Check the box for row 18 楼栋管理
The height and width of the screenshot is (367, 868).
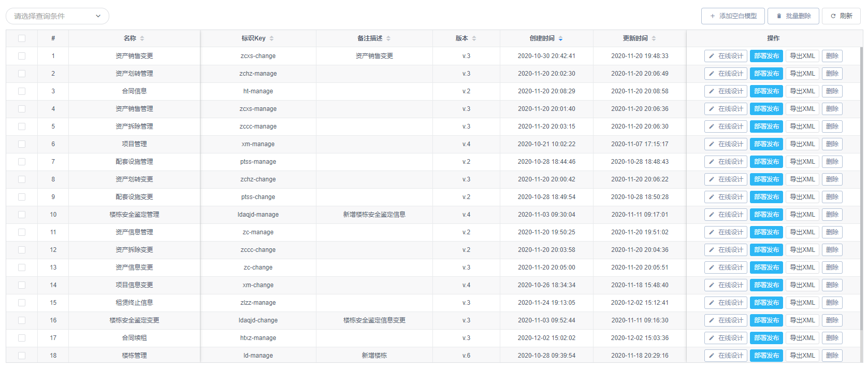(22, 356)
